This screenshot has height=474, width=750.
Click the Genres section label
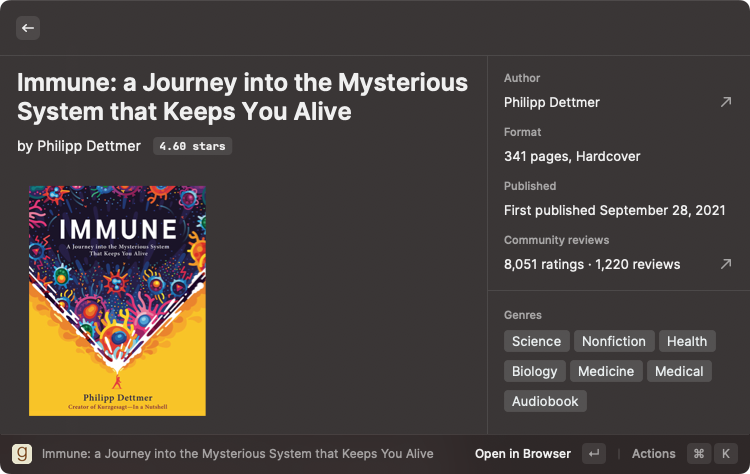pos(523,315)
